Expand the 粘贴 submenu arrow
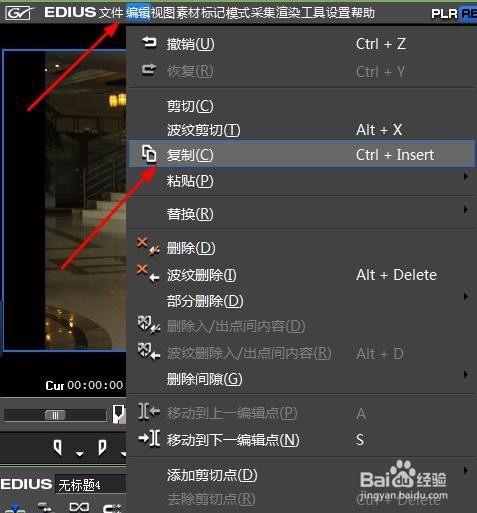Image resolution: width=477 pixels, height=513 pixels. tap(466, 177)
